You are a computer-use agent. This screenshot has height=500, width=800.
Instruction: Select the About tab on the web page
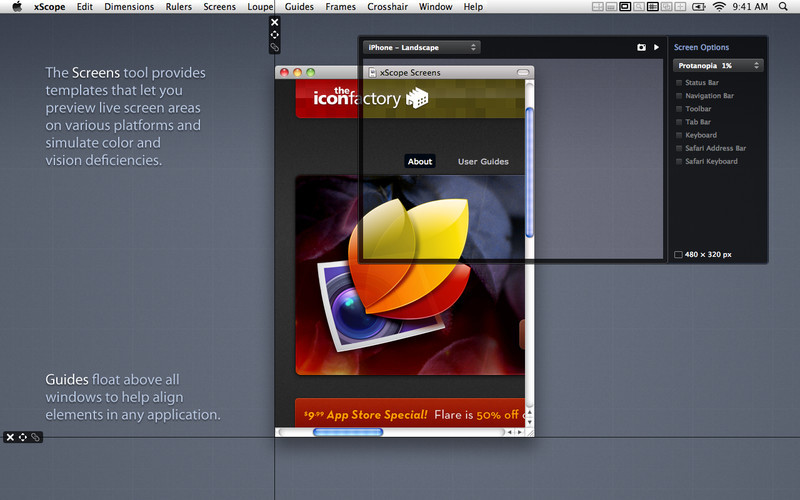pyautogui.click(x=420, y=161)
